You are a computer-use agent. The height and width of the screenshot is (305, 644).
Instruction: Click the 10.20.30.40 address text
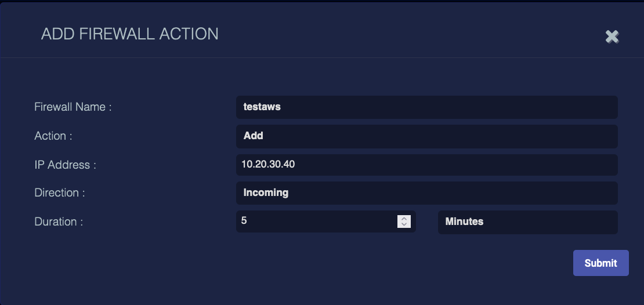[268, 165]
